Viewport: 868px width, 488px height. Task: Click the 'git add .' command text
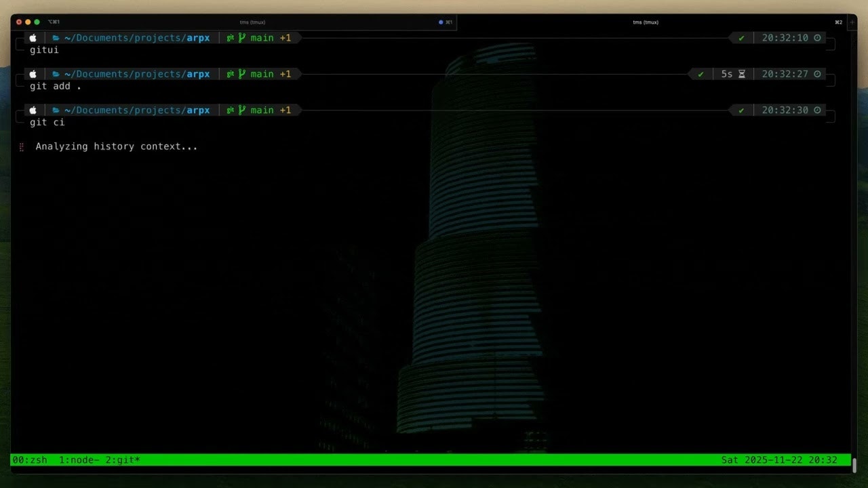click(x=56, y=87)
